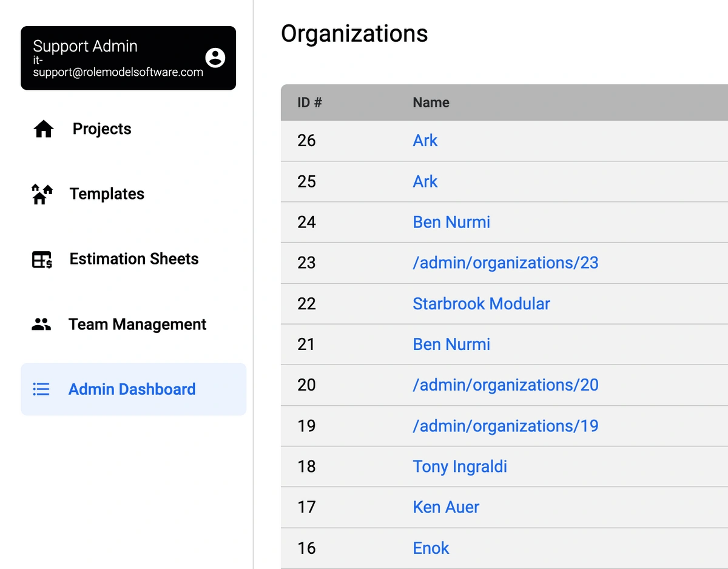The image size is (728, 569).
Task: Follow the /admin/organizations/19 link
Action: [505, 426]
